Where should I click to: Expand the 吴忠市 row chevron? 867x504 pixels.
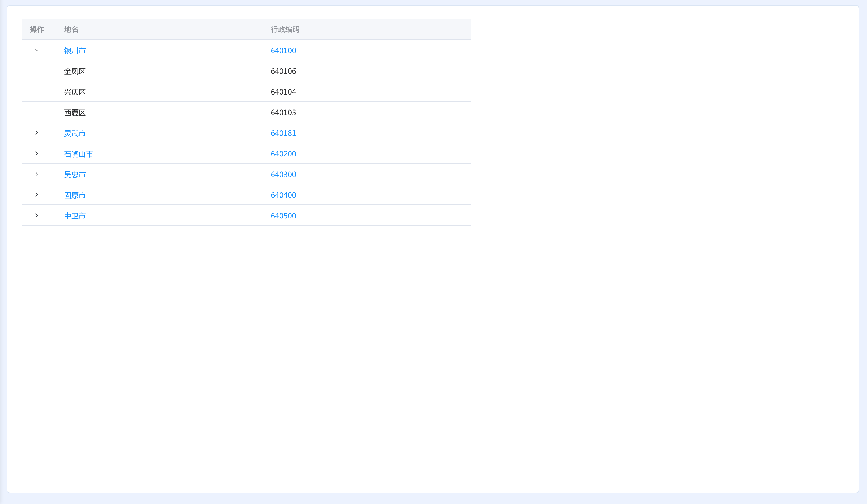(36, 174)
